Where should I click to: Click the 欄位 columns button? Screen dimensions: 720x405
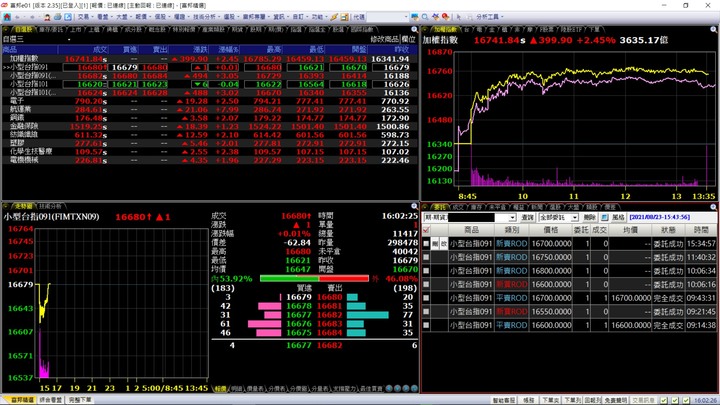408,39
